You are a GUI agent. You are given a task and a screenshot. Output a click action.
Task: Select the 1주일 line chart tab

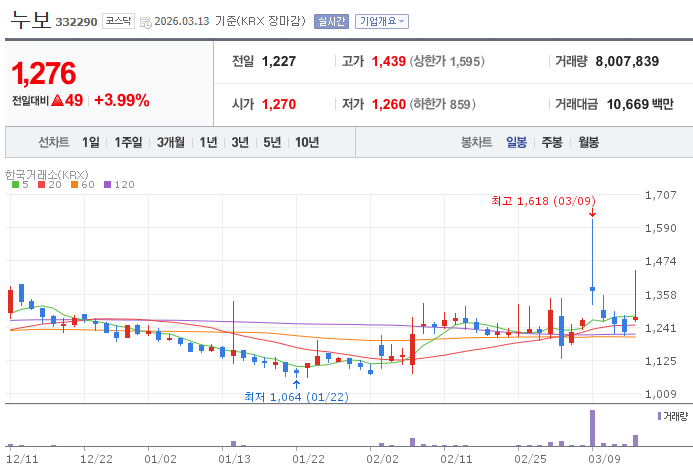click(x=128, y=142)
